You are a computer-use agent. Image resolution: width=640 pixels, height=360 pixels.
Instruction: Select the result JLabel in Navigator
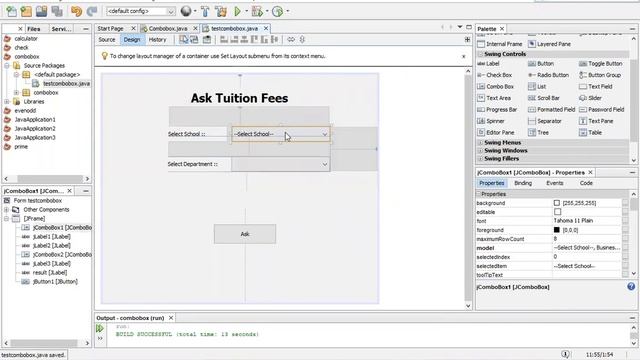pyautogui.click(x=50, y=273)
